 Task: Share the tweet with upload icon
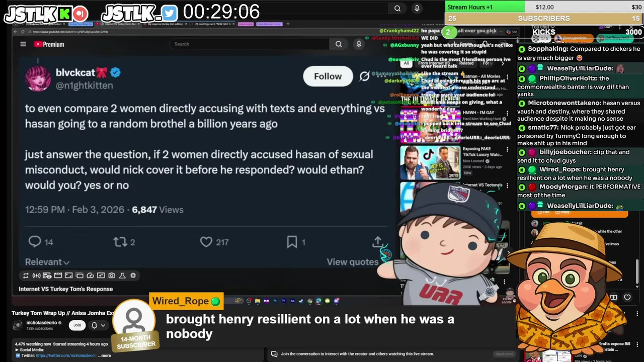click(377, 242)
